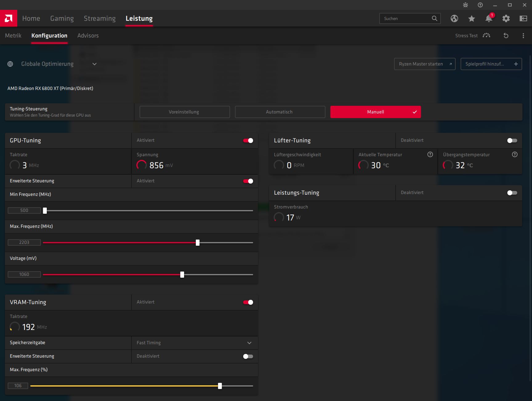The height and width of the screenshot is (401, 532).
Task: Click the Stress Test gauge icon
Action: [x=486, y=35]
